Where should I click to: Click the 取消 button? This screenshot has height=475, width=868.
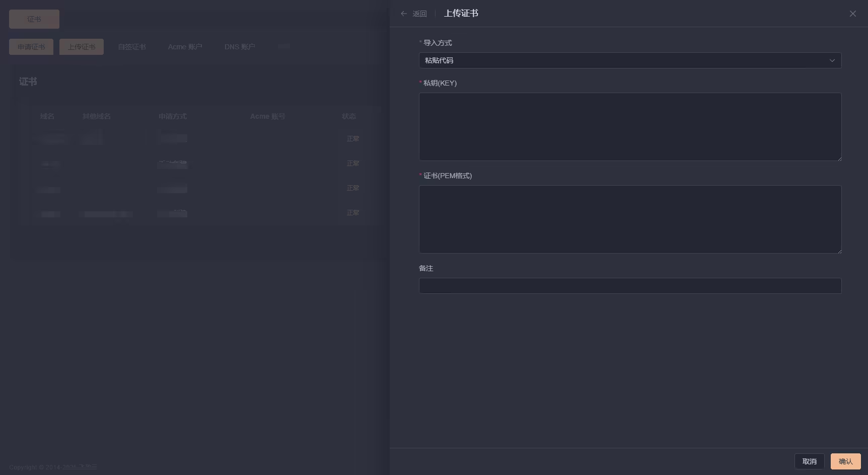809,461
